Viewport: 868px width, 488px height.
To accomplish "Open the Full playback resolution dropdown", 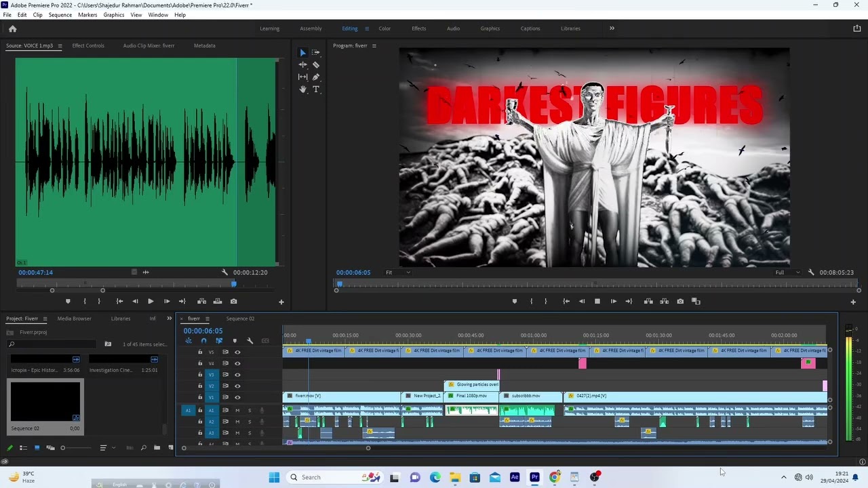I will click(787, 272).
